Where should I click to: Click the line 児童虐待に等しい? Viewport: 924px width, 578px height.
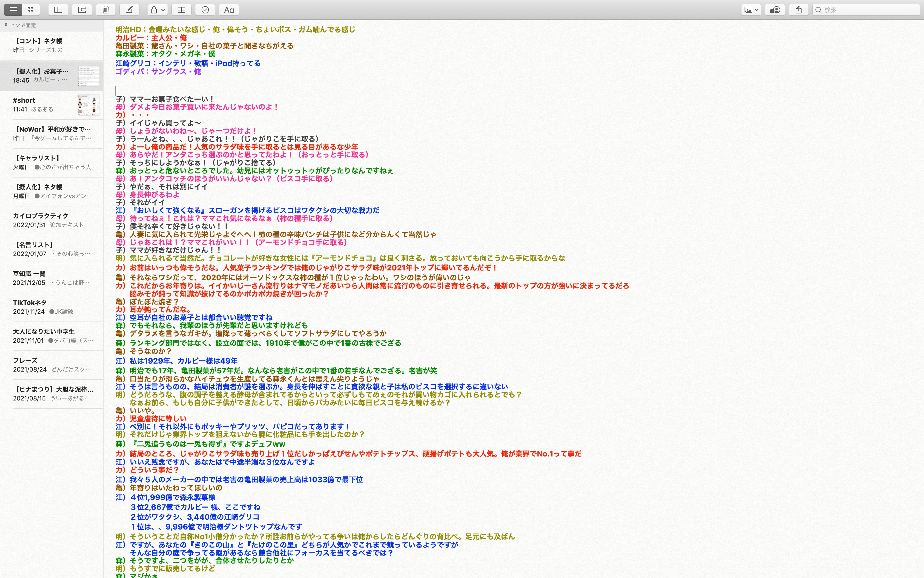151,419
